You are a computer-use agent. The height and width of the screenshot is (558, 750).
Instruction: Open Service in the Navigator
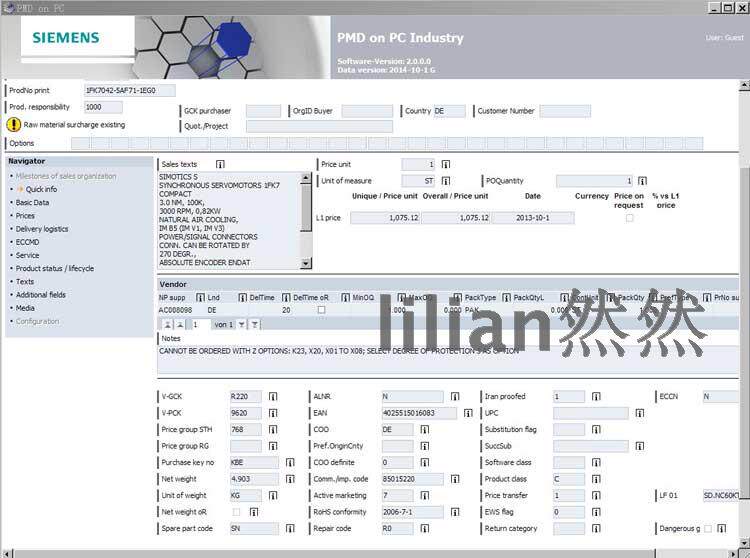point(27,255)
